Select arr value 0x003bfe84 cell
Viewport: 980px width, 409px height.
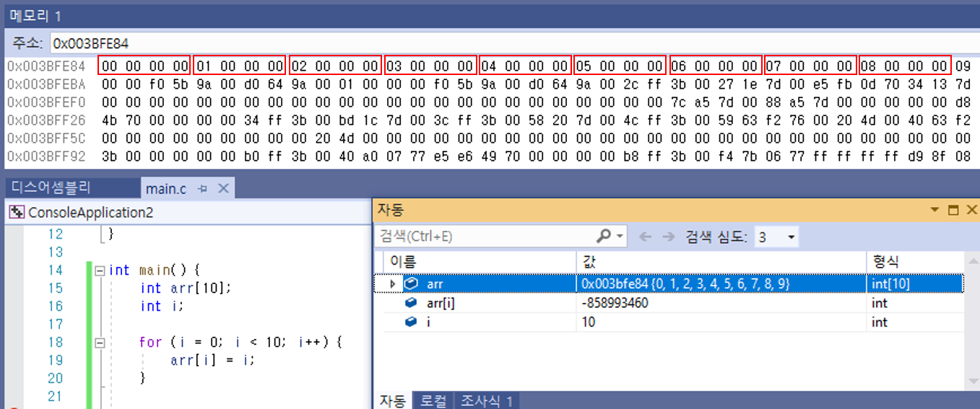click(721, 284)
